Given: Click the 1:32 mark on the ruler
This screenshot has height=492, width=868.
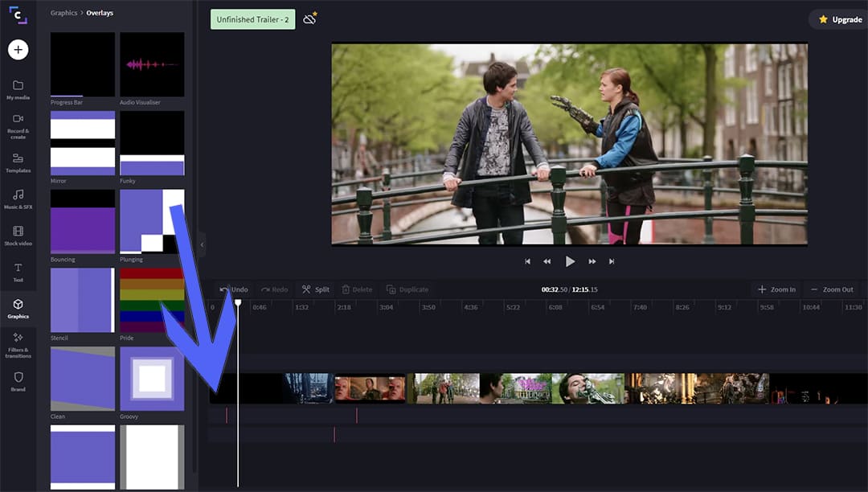Looking at the screenshot, I should pos(301,307).
